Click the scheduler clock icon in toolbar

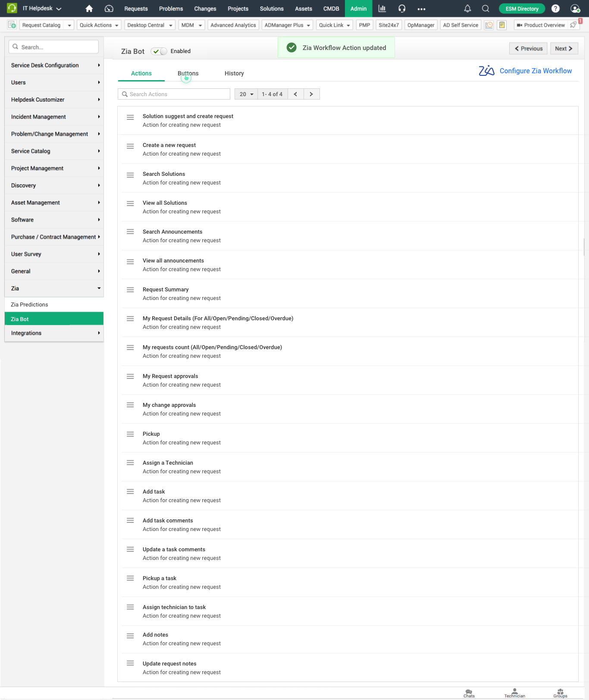click(x=489, y=25)
